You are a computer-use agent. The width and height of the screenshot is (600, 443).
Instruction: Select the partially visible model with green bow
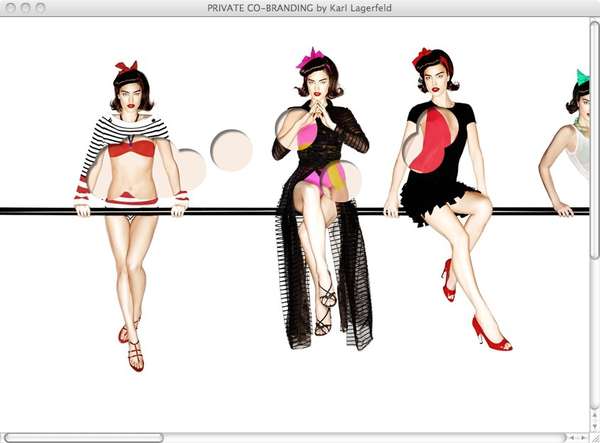[565, 143]
